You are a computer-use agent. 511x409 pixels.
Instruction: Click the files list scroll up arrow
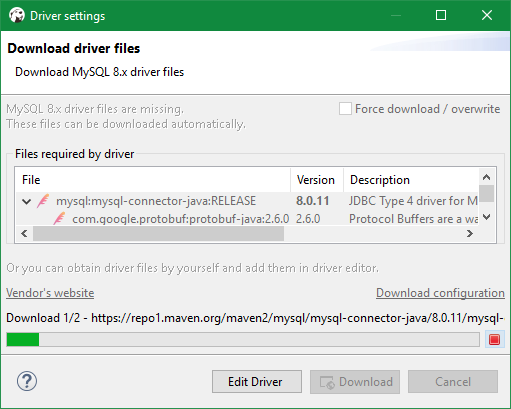[x=487, y=177]
